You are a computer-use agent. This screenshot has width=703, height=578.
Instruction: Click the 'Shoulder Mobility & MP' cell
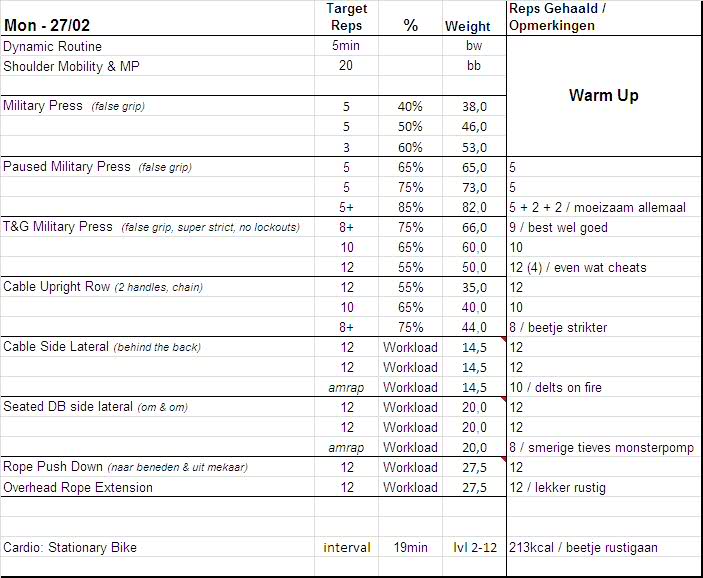coord(70,66)
